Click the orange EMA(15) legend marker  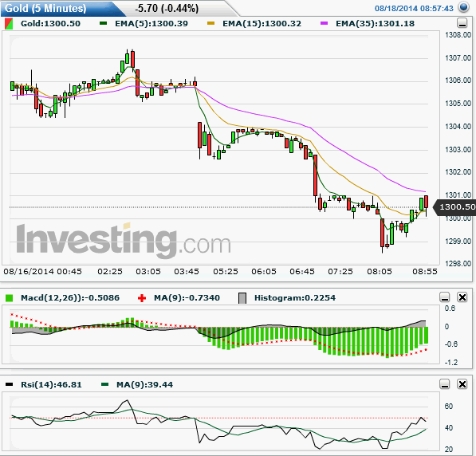point(210,23)
